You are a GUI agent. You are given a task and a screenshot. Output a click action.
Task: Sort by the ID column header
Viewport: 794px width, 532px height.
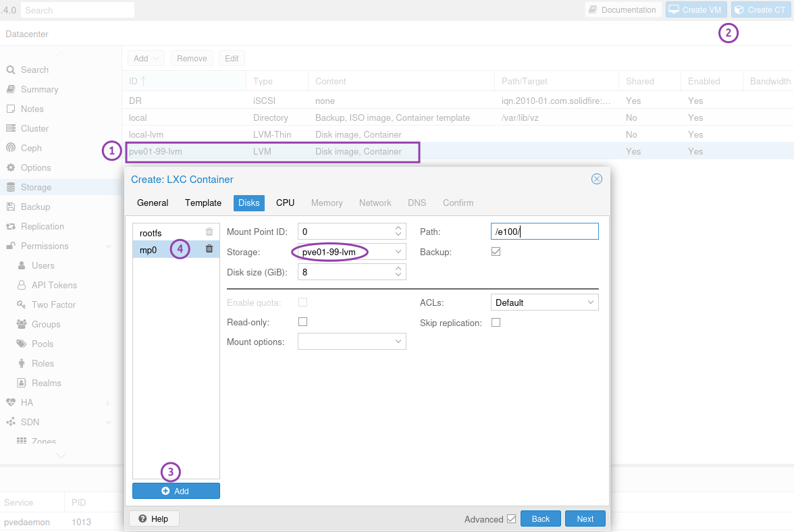point(184,81)
